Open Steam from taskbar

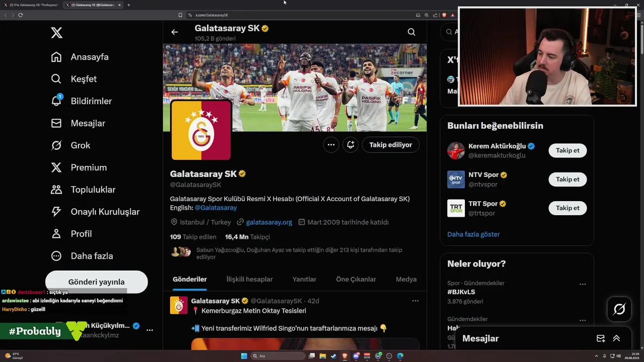coord(334,356)
